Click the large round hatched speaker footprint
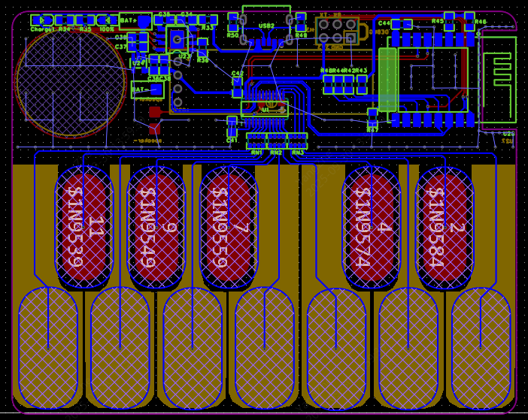The image size is (528, 420). 71,82
